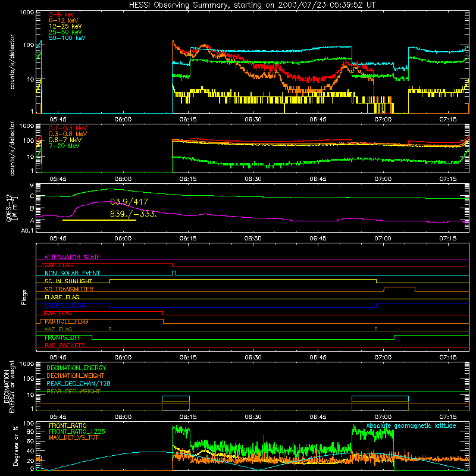Select the GAP_FLAG label
The width and height of the screenshot is (476, 476).
(x=58, y=265)
